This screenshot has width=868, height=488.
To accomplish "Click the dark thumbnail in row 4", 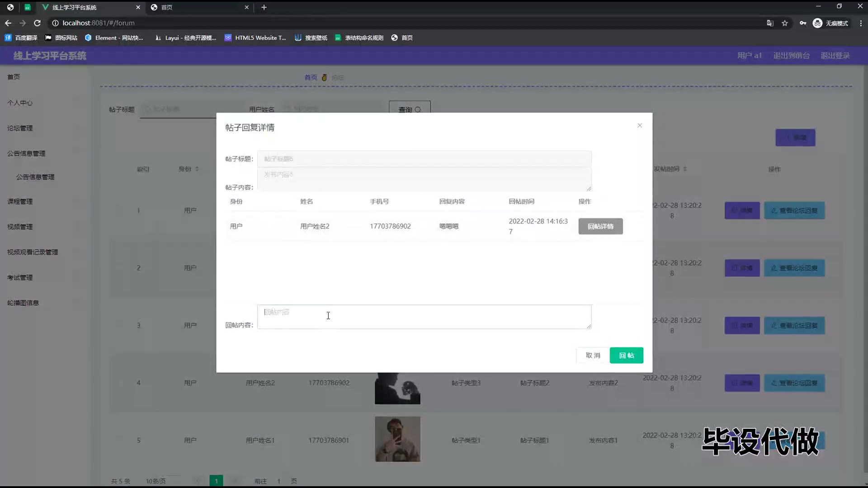I will pos(397,388).
